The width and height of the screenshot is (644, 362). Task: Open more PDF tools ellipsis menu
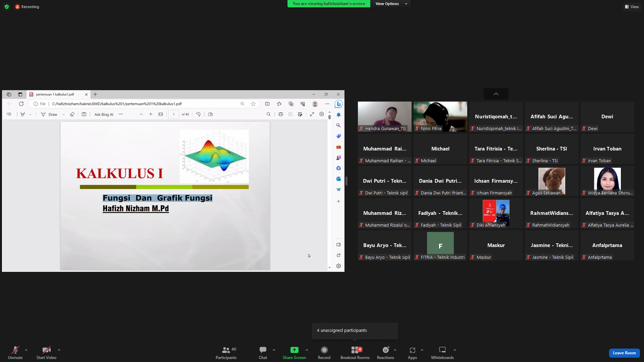point(121,114)
